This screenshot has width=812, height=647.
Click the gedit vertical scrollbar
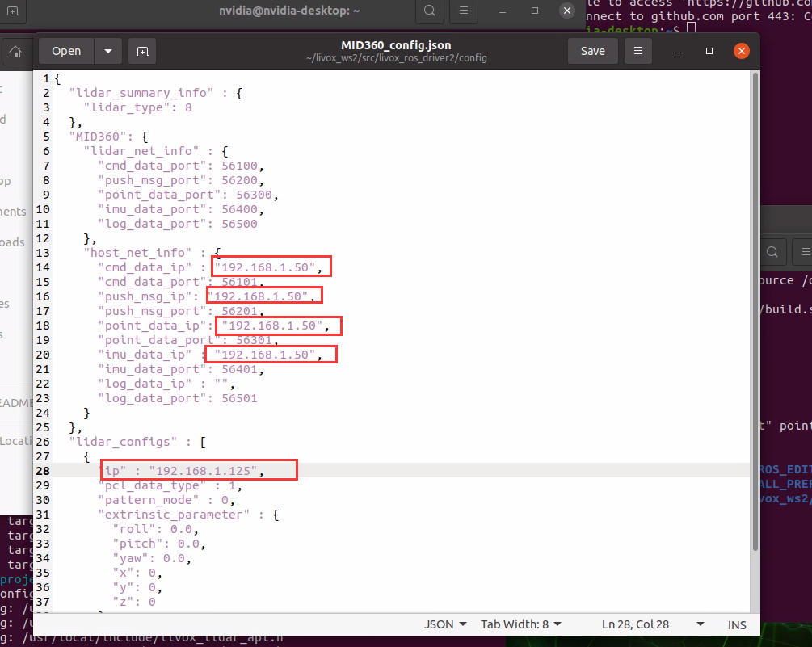[755, 312]
